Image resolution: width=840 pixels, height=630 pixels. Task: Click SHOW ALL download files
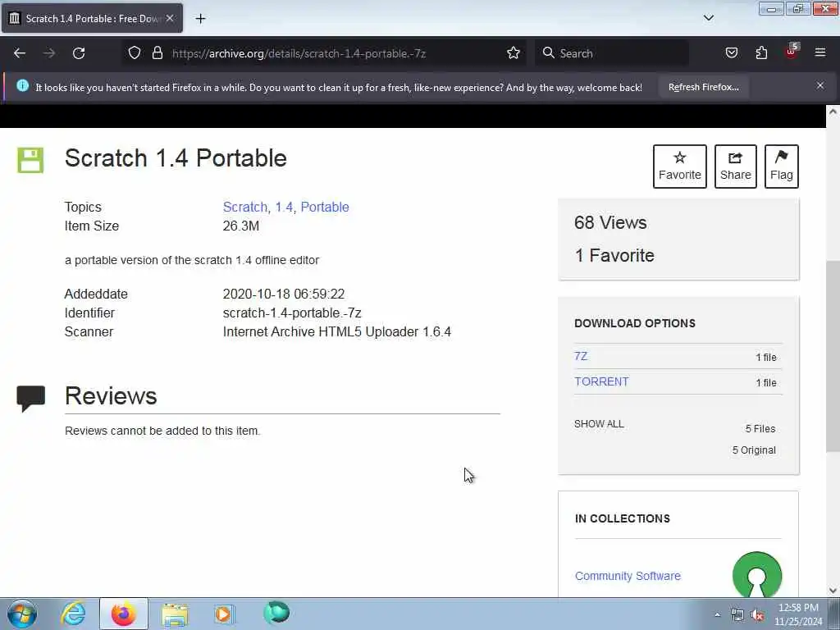tap(599, 424)
